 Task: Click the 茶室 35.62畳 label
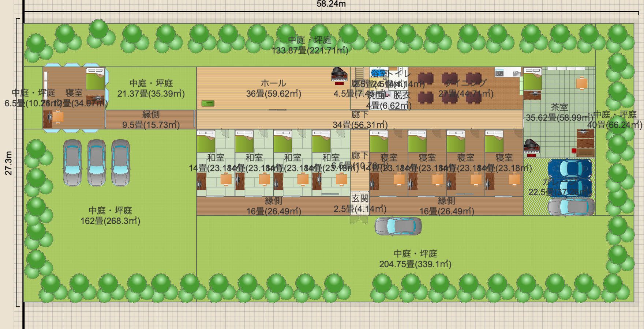click(559, 112)
